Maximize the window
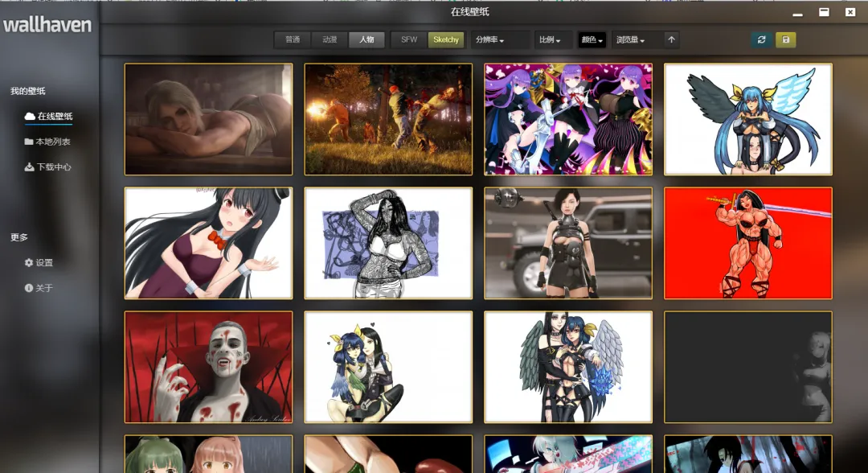This screenshot has width=868, height=473. [825, 12]
